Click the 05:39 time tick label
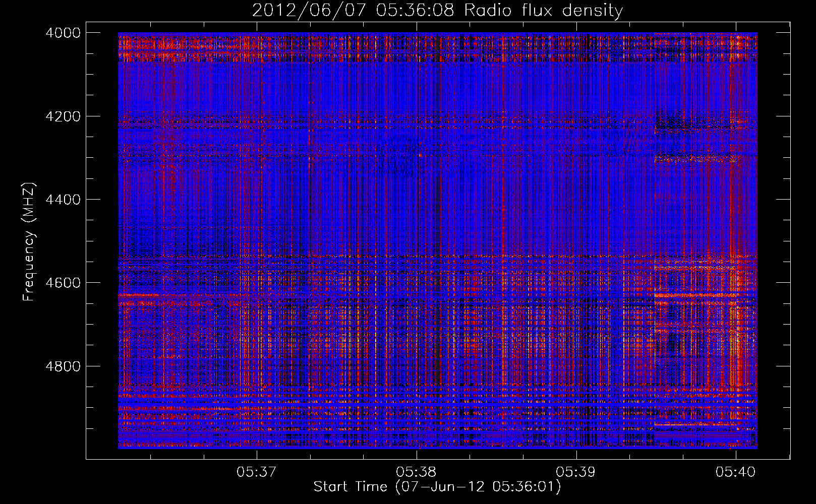 575,472
